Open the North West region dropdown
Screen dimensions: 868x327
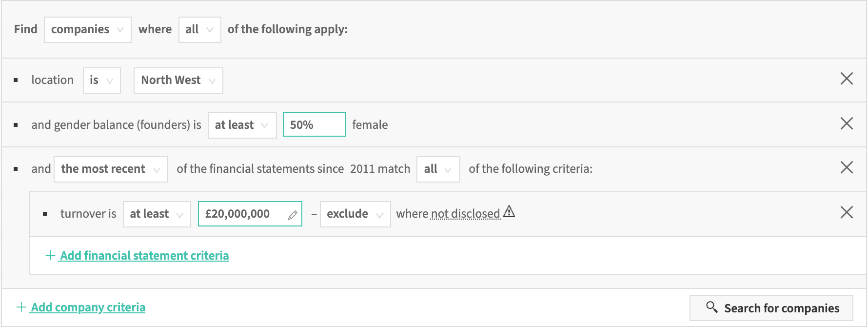[x=178, y=81]
